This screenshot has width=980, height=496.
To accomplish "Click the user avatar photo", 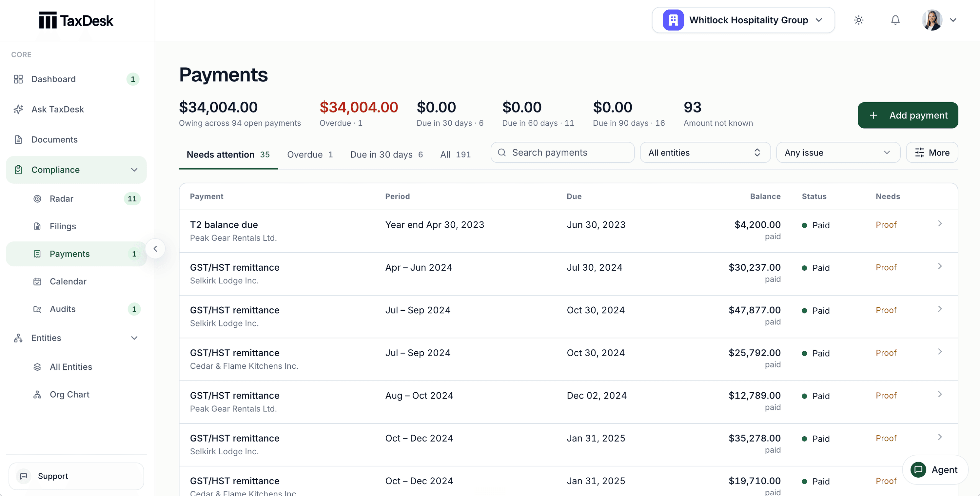I will 932,20.
